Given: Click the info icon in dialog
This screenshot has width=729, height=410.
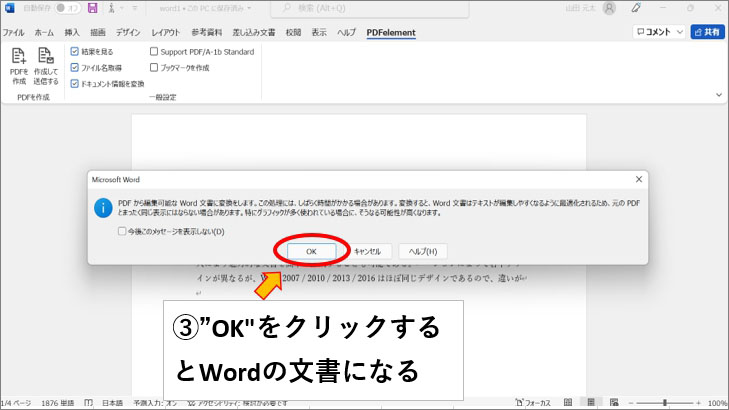Looking at the screenshot, I should pyautogui.click(x=103, y=208).
